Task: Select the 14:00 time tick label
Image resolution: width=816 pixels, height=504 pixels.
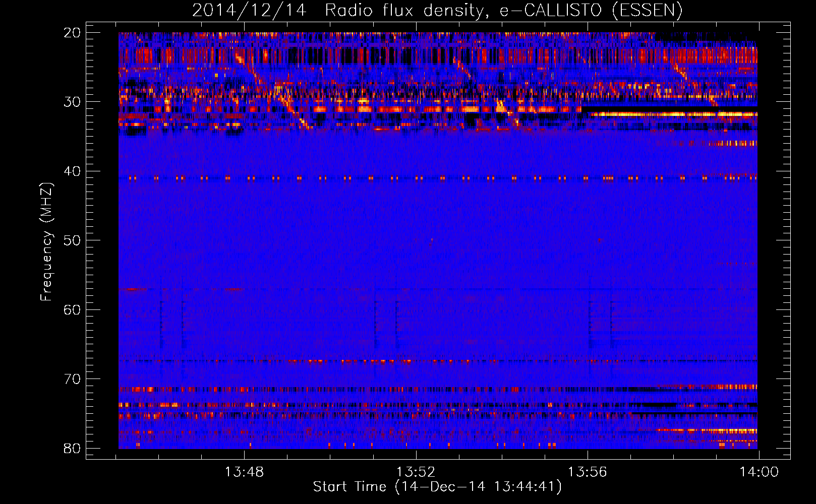Action: tap(759, 472)
